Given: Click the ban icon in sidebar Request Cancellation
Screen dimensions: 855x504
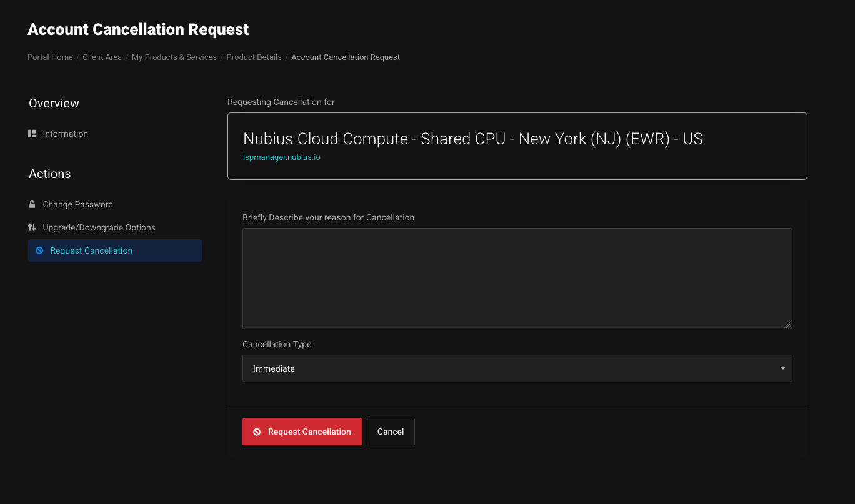Looking at the screenshot, I should click(39, 250).
